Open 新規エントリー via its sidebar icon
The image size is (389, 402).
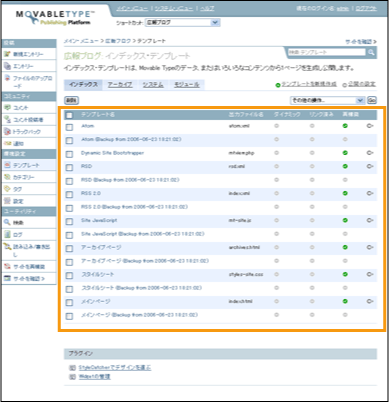coord(7,54)
